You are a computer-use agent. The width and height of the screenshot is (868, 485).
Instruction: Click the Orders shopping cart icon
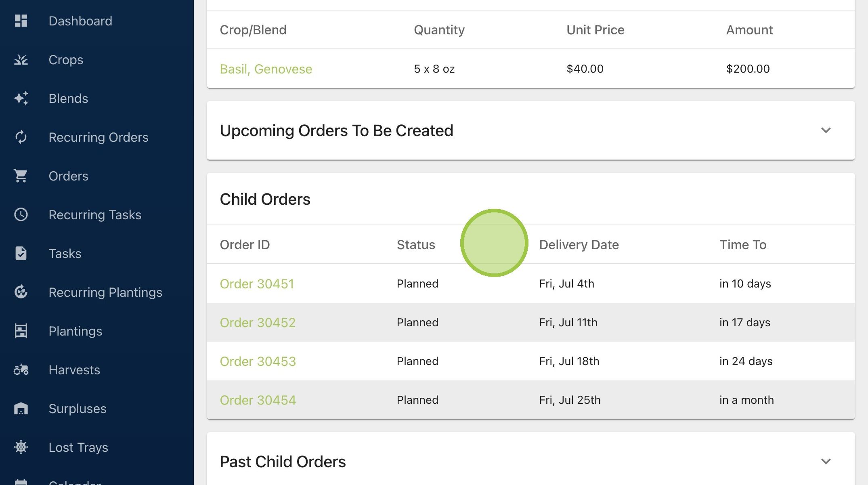point(21,176)
